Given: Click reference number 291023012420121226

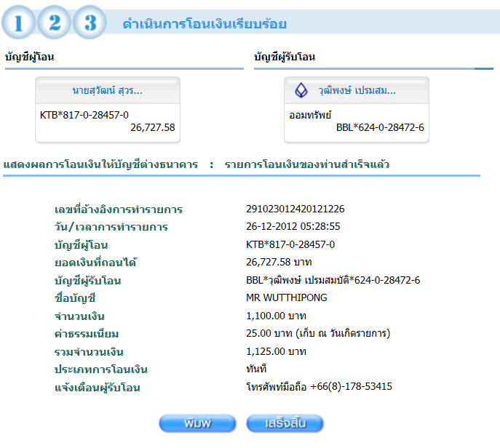Looking at the screenshot, I should click(x=295, y=209).
